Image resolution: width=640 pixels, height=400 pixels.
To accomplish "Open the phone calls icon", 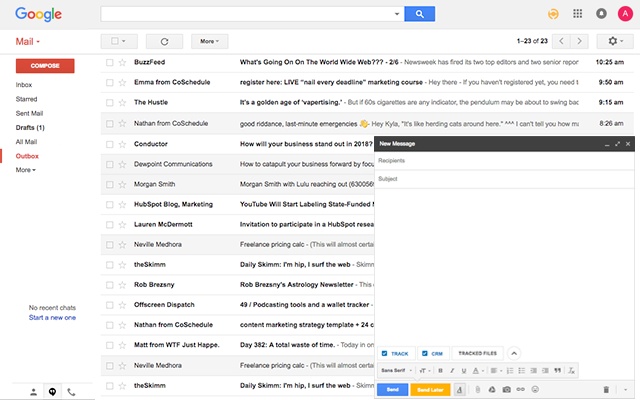I will [71, 392].
